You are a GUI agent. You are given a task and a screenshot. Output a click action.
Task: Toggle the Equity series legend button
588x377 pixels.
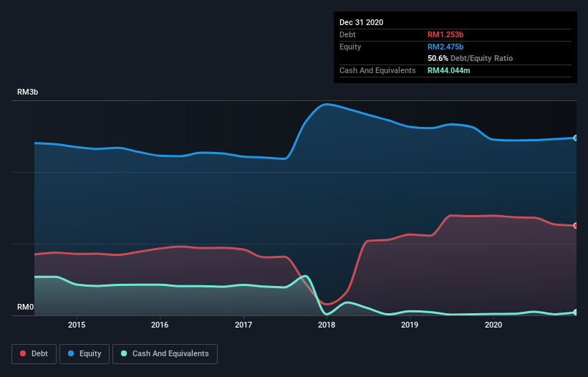85,354
